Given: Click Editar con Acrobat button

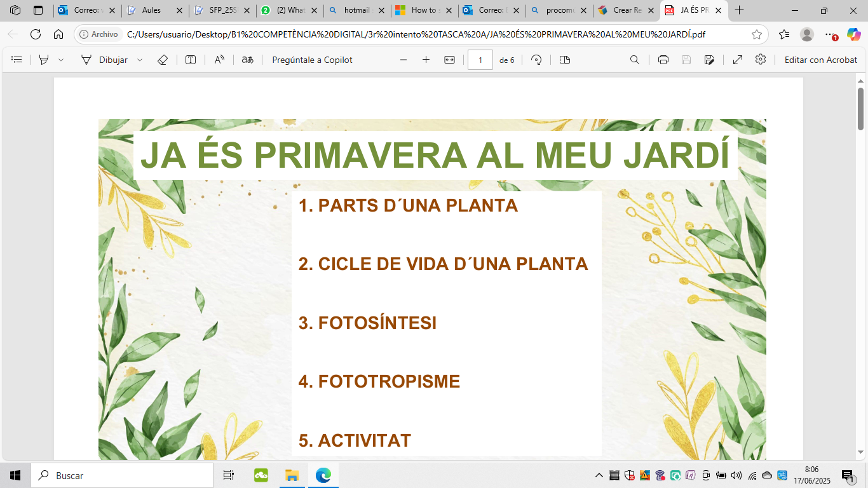Looking at the screenshot, I should 821,60.
